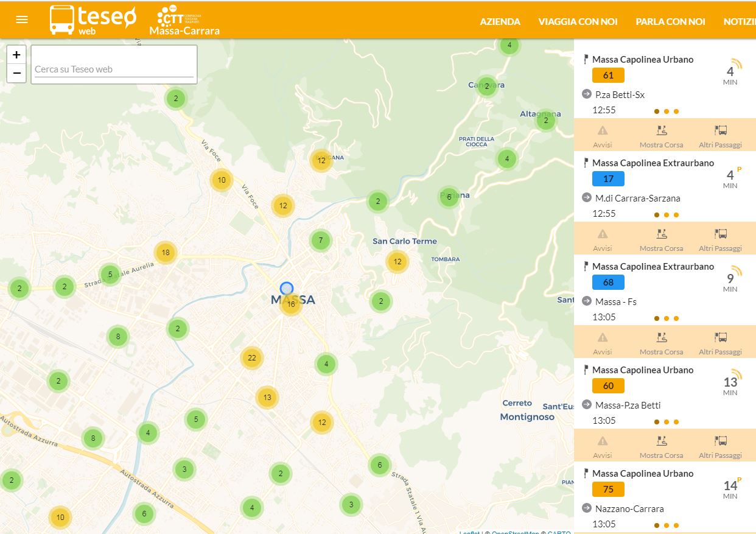Open the hamburger menu in header

click(x=22, y=19)
